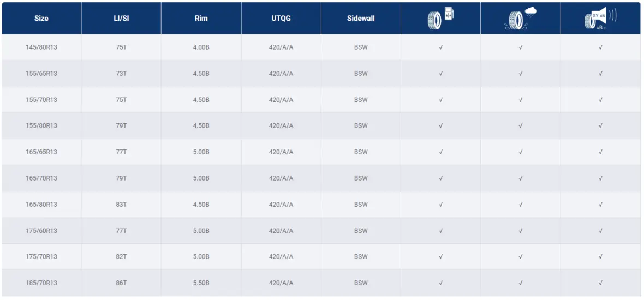Click the noise level dB tire icon
Image resolution: width=644 pixels, height=300 pixels.
point(600,19)
